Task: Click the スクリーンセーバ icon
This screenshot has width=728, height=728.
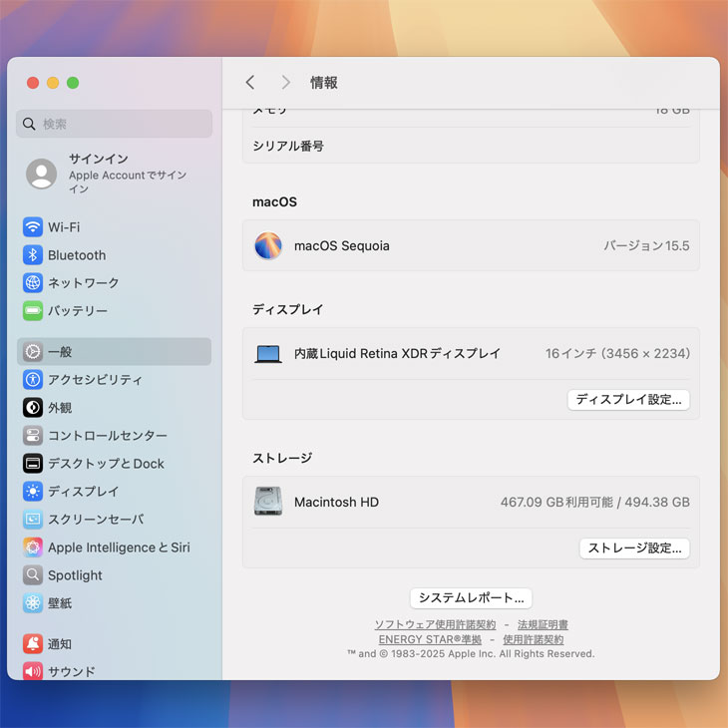Action: [x=33, y=519]
